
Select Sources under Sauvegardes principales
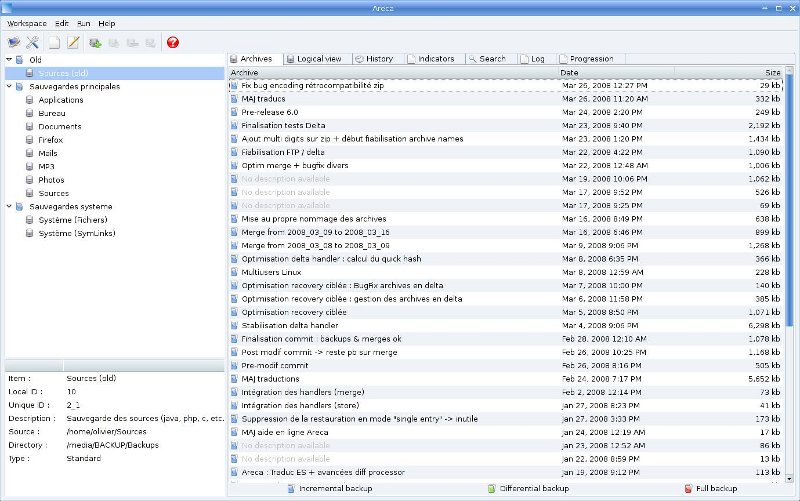point(54,193)
